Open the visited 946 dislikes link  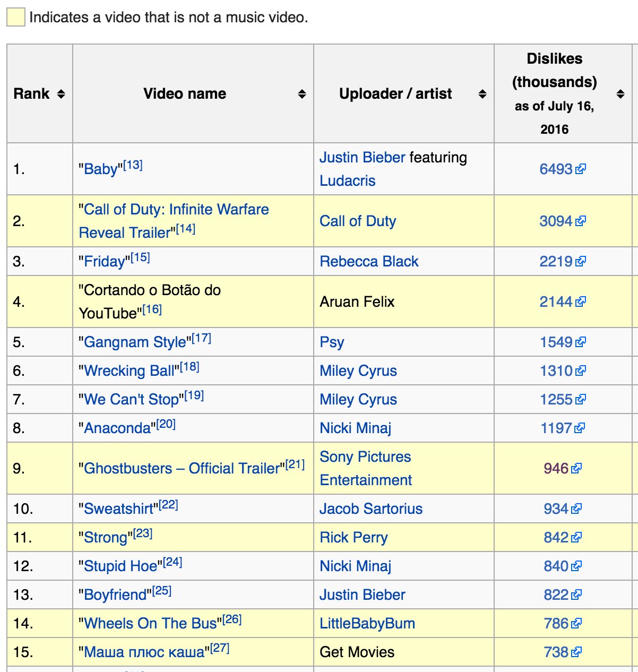pyautogui.click(x=563, y=469)
